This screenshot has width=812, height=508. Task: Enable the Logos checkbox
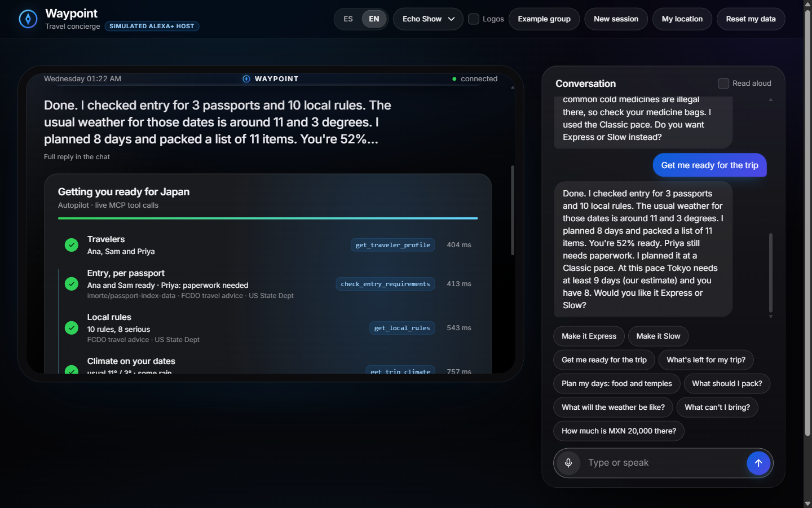[x=474, y=19]
